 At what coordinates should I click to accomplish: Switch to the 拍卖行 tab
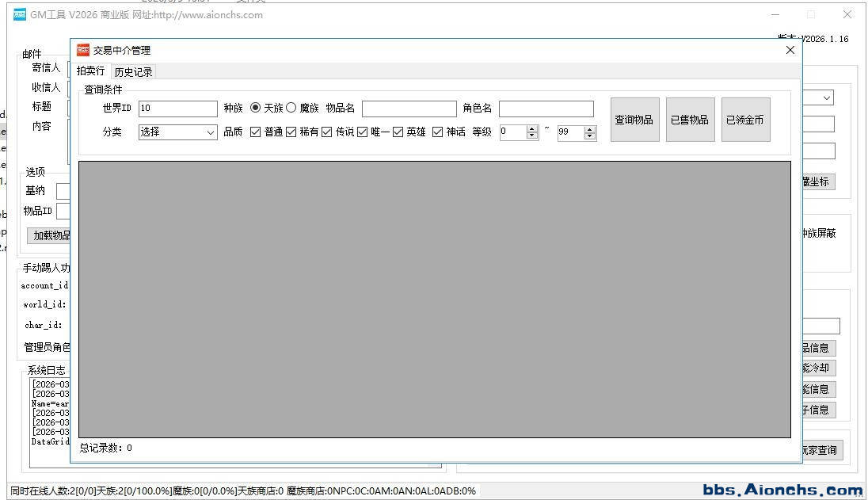click(x=90, y=71)
